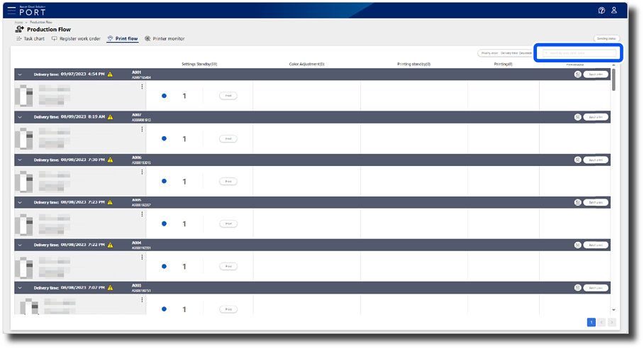Go to the Register work order tab
The height and width of the screenshot is (349, 644).
tap(77, 38)
